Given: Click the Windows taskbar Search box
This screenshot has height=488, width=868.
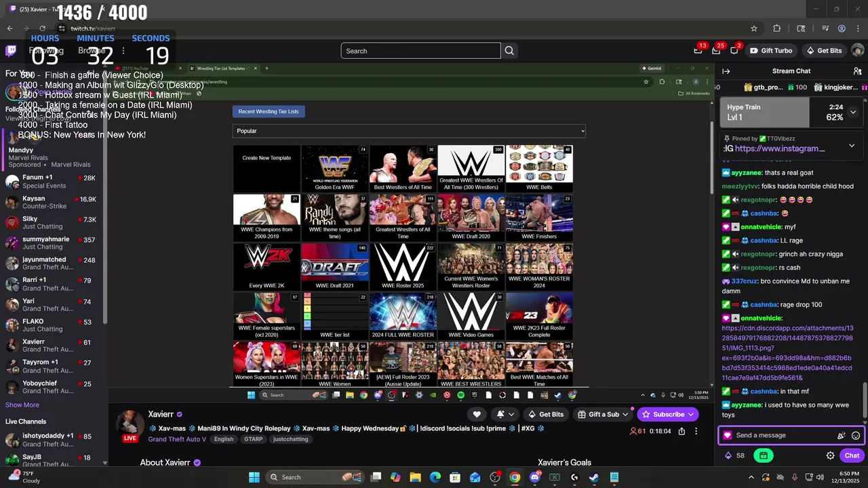Looking at the screenshot, I should [315, 477].
